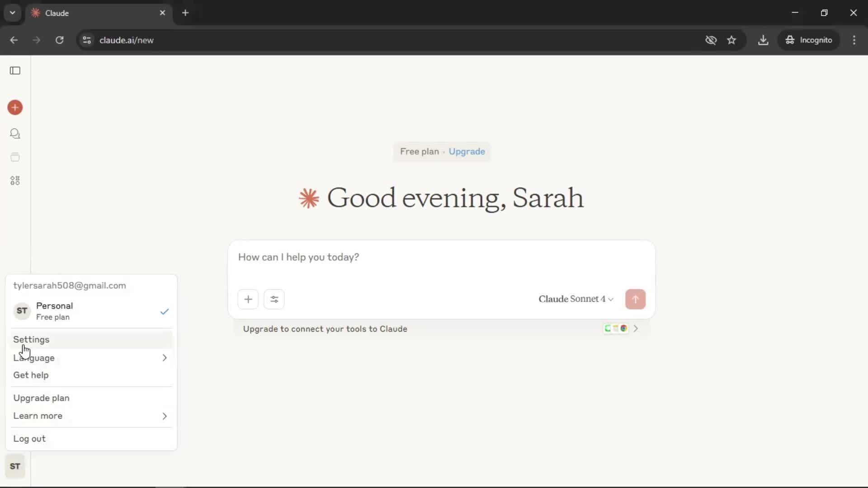This screenshot has height=488, width=868.
Task: Start a new chat with red plus icon
Action: (15, 108)
